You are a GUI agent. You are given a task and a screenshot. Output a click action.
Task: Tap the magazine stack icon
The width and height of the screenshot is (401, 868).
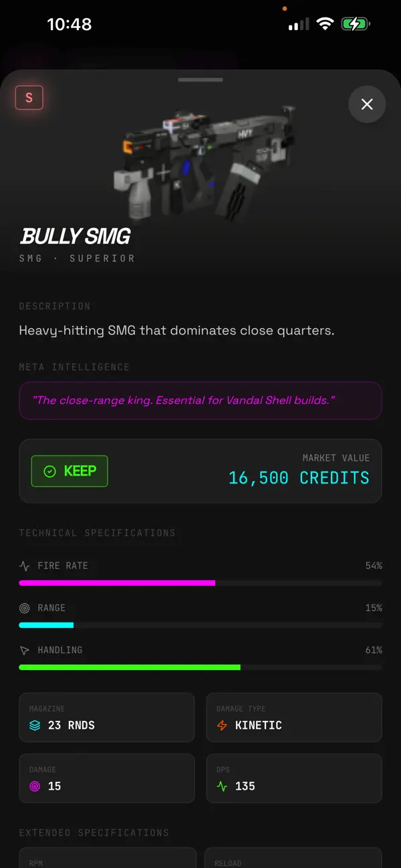(35, 726)
